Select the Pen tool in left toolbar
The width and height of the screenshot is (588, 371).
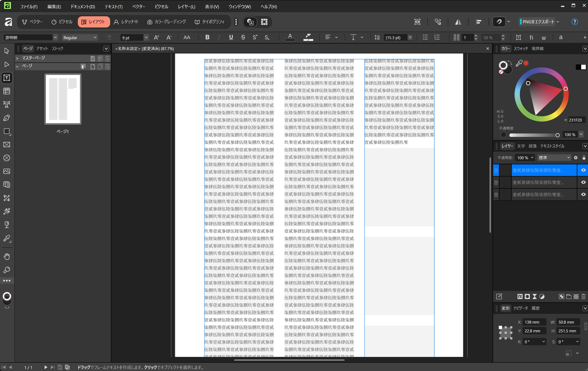tap(7, 118)
